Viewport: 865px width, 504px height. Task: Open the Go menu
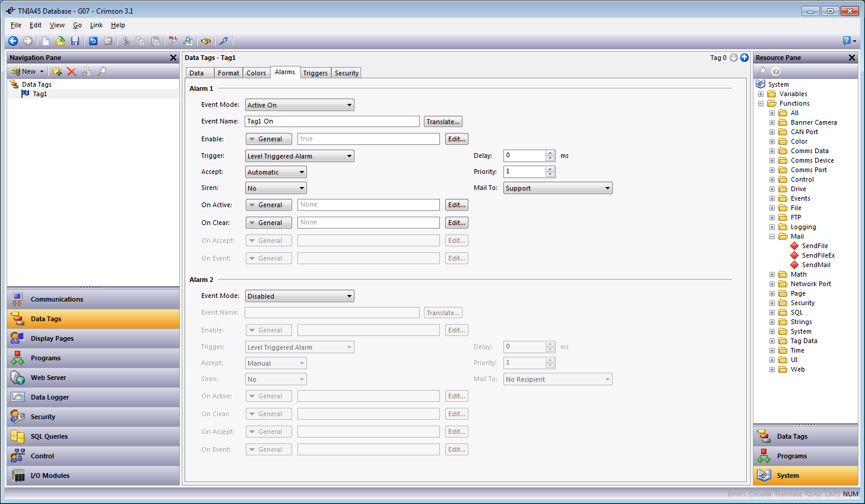click(77, 25)
